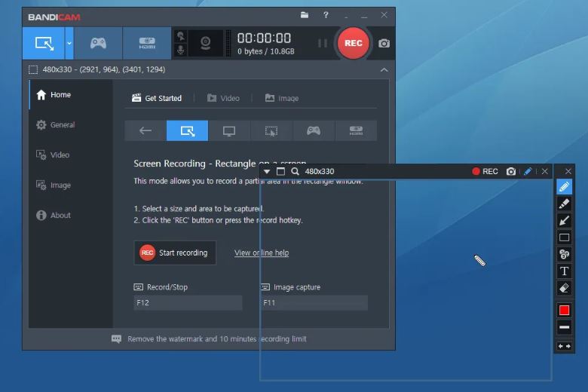Open the View online help link
The width and height of the screenshot is (588, 392).
coord(262,253)
